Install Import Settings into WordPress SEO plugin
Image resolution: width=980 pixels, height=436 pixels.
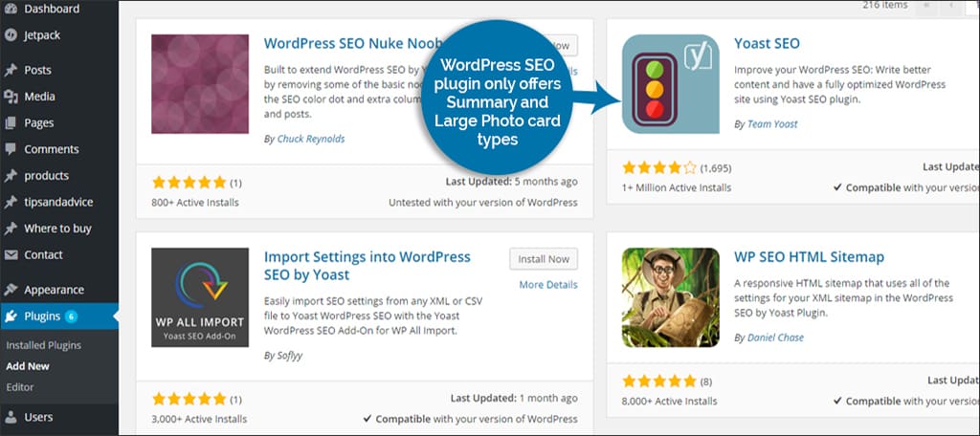coord(544,258)
